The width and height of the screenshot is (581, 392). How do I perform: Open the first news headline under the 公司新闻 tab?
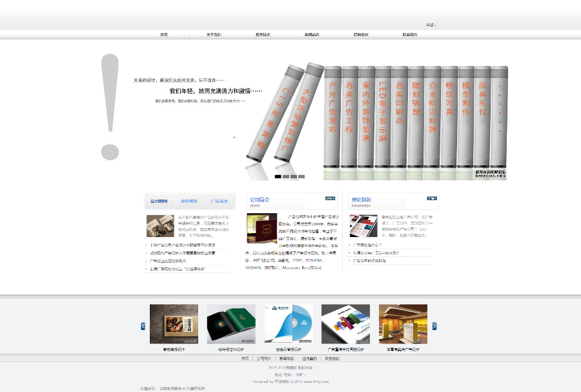(x=182, y=245)
